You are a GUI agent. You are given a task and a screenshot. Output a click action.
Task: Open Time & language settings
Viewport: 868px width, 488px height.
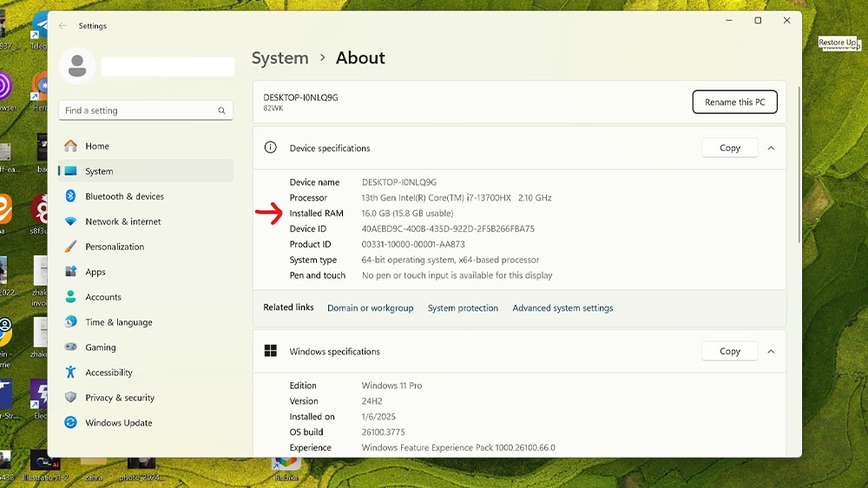click(146, 322)
